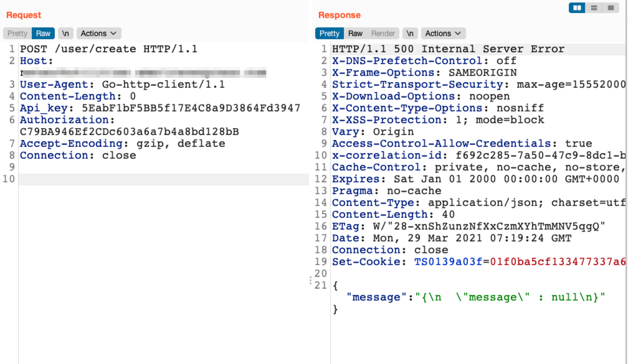Click the Cache-Control header
This screenshot has height=364, width=628.
(x=479, y=167)
